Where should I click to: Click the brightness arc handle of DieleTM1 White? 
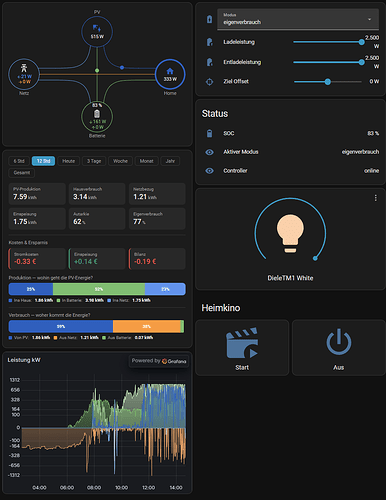[x=315, y=258]
